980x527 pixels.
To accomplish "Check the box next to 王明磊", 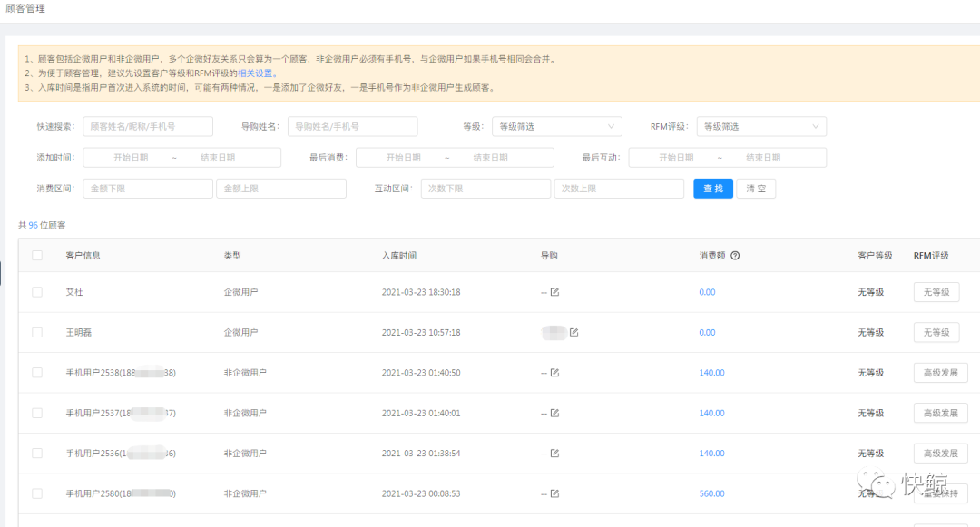I will tap(37, 333).
